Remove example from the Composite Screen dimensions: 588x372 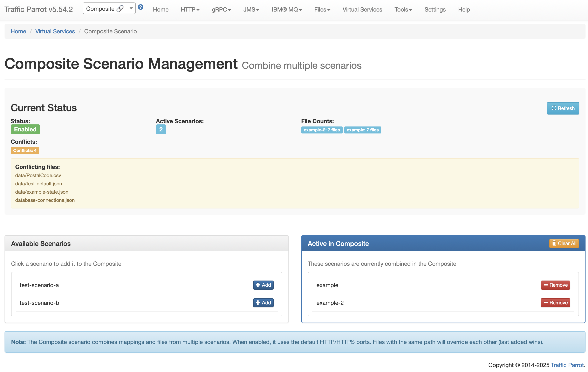pyautogui.click(x=555, y=285)
